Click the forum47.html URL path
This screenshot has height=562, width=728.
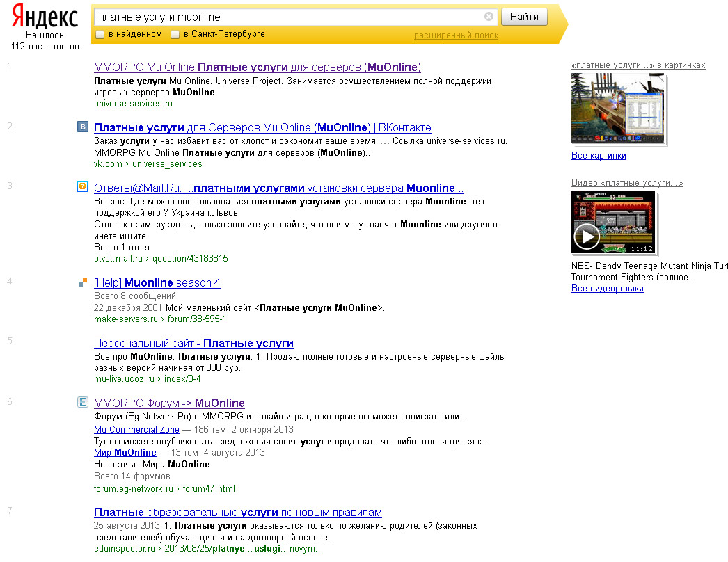[x=209, y=489]
